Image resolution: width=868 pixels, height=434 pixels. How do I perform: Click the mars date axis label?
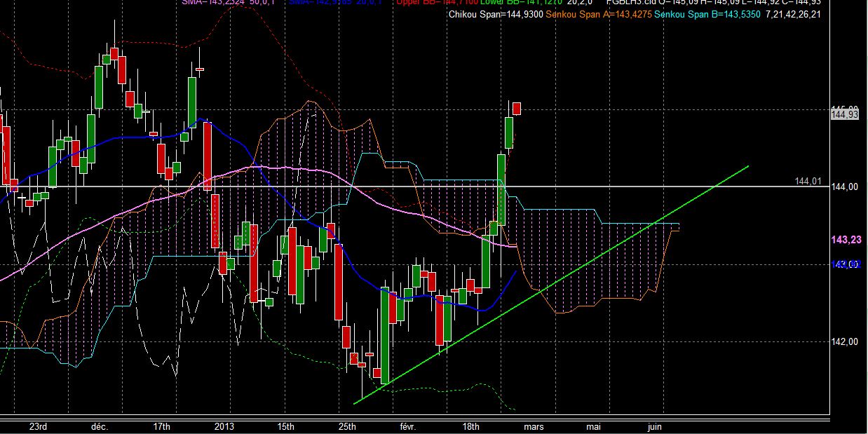pos(534,426)
